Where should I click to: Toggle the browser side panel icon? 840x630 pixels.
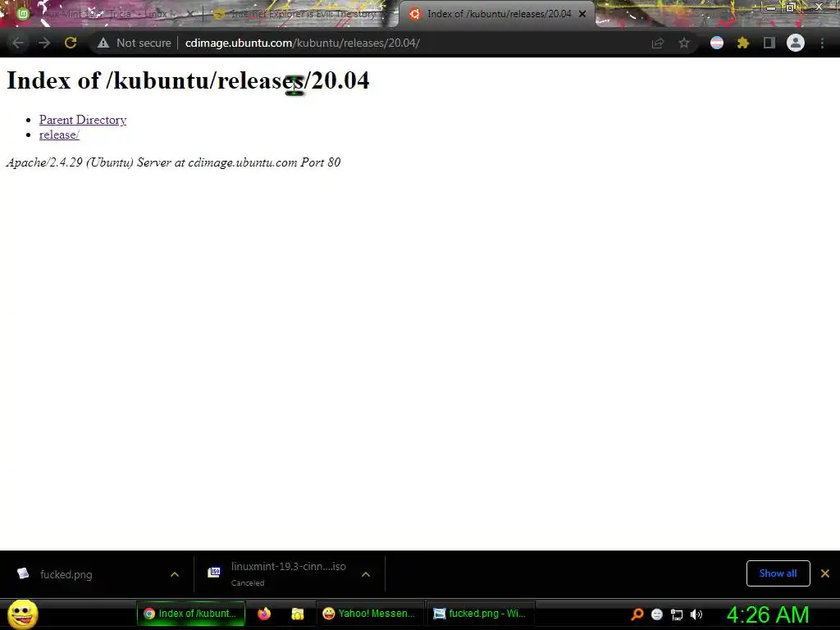click(x=769, y=43)
